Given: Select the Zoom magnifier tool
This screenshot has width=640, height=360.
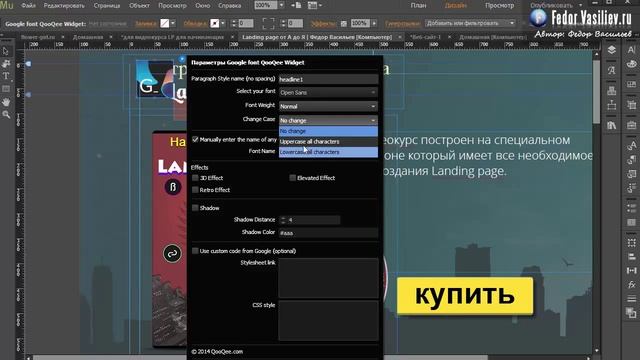Looking at the screenshot, I should (6, 115).
